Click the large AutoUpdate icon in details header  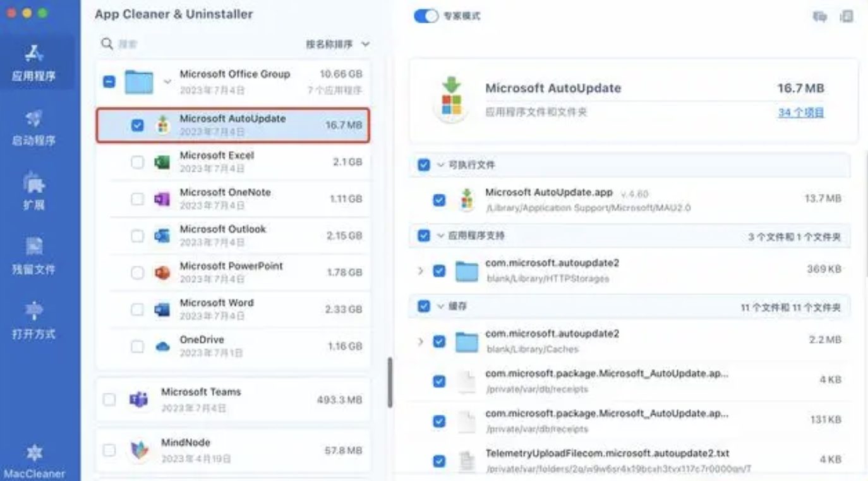pos(451,99)
